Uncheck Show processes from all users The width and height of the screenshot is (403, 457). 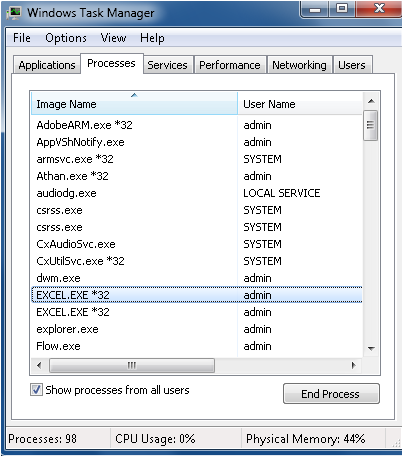pos(36,389)
